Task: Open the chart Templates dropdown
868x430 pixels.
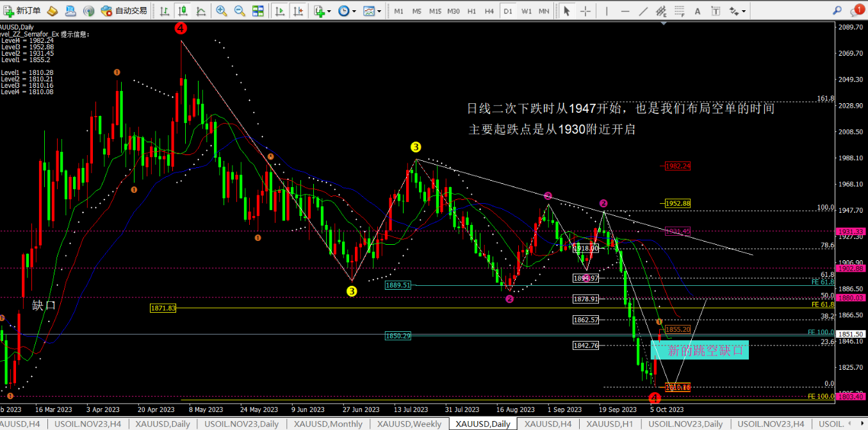Action: tap(372, 11)
